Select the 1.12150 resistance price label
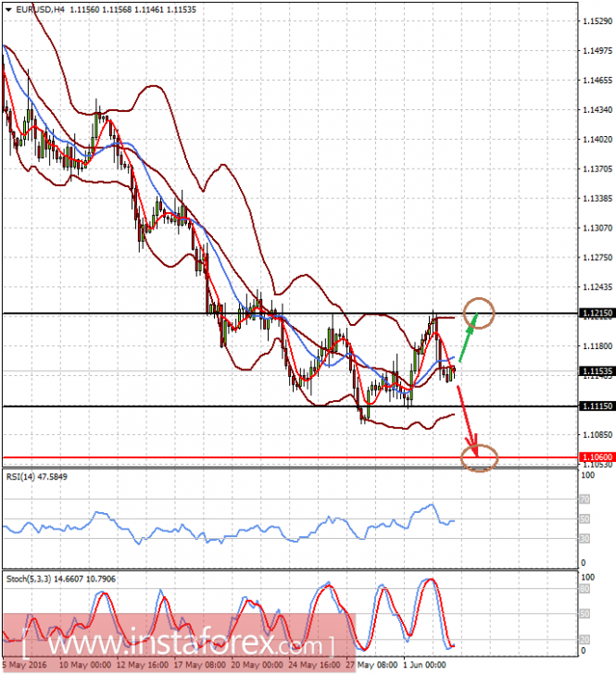Image resolution: width=616 pixels, height=675 pixels. tap(597, 313)
